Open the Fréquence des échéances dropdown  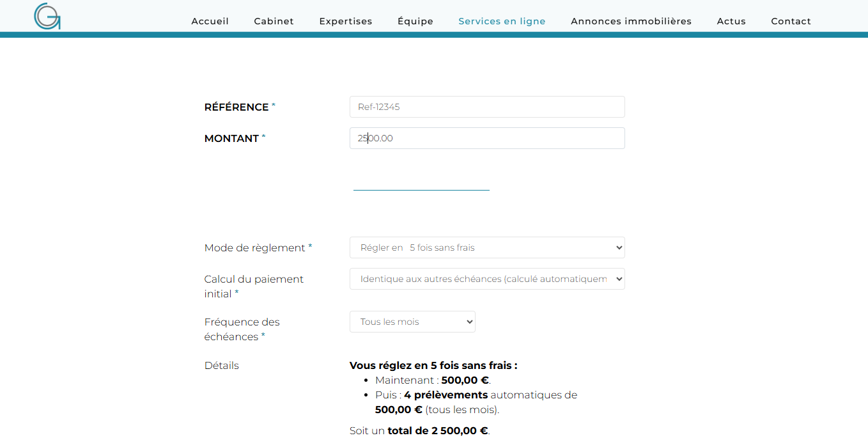412,322
